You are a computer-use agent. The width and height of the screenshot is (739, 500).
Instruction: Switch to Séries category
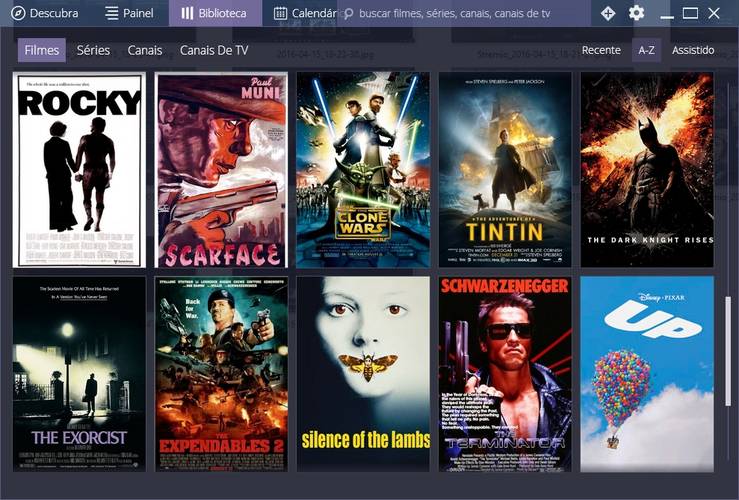pos(93,50)
